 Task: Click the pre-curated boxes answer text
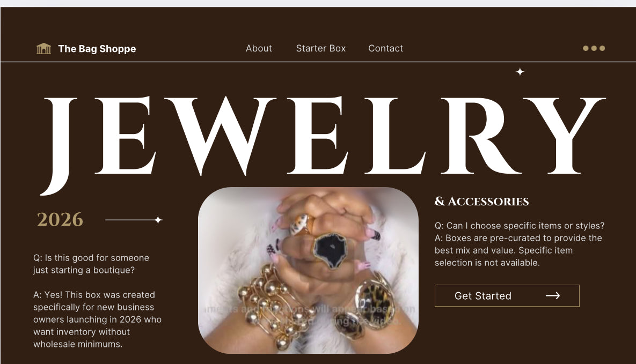tap(518, 250)
